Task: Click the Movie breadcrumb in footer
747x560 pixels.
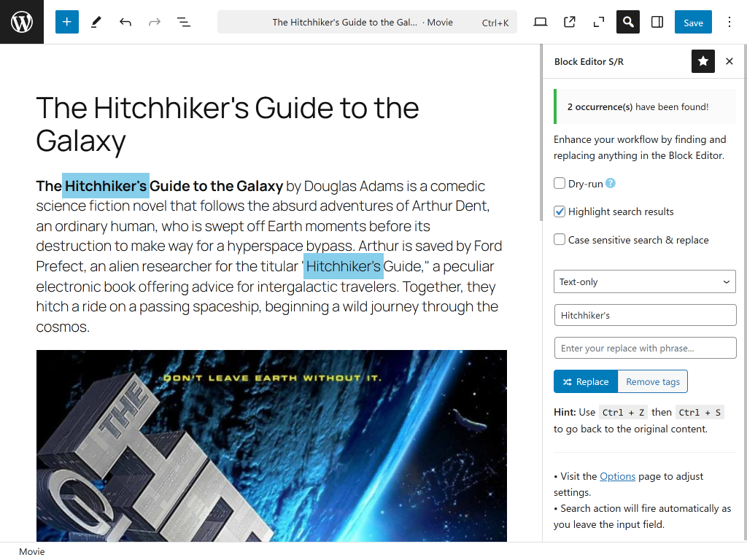Action: 32,551
